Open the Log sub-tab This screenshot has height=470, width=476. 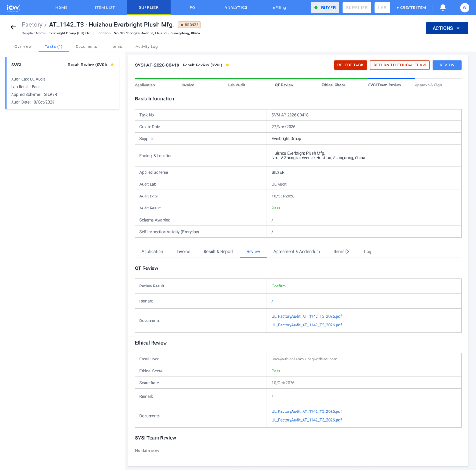pos(368,252)
